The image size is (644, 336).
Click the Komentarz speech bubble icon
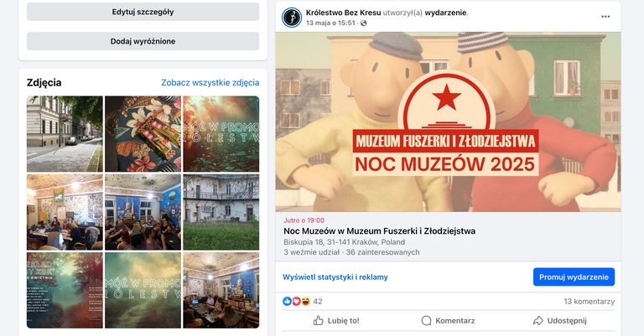pyautogui.click(x=426, y=321)
